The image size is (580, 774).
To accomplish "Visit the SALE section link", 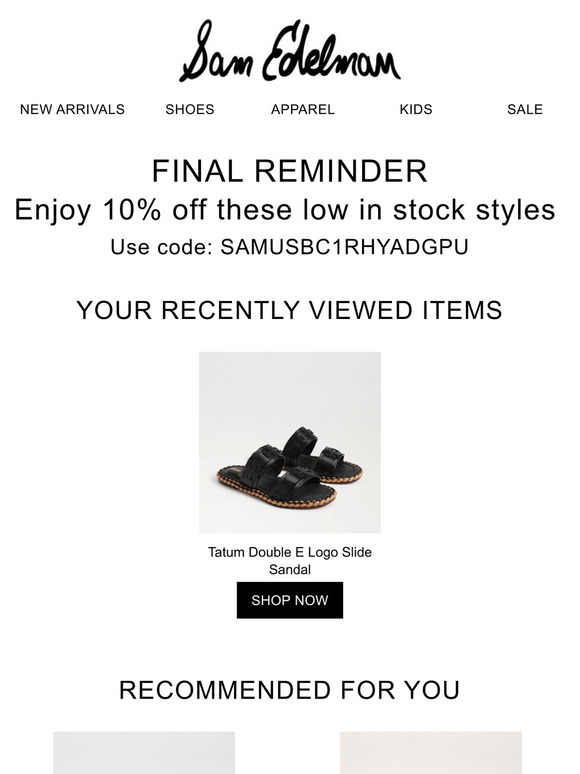I will (525, 109).
